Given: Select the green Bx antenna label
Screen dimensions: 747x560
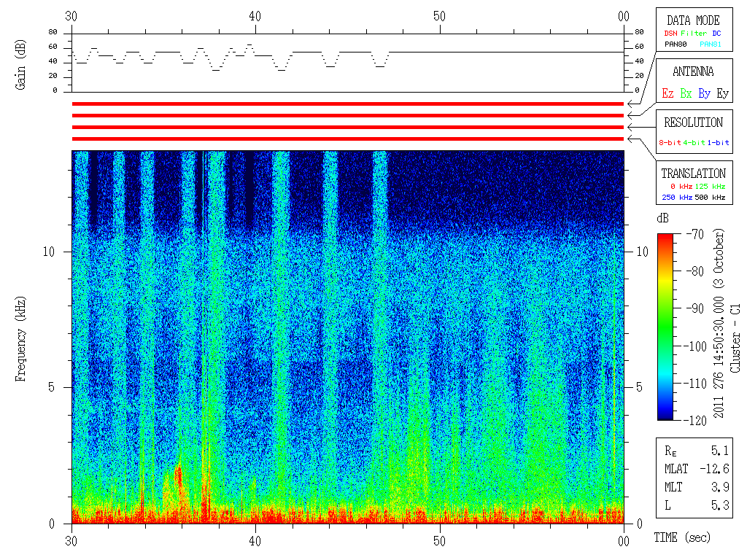Looking at the screenshot, I should point(686,93).
